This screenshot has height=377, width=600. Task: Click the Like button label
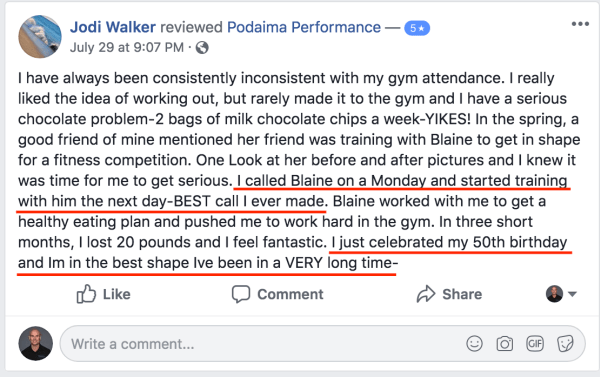tap(117, 294)
